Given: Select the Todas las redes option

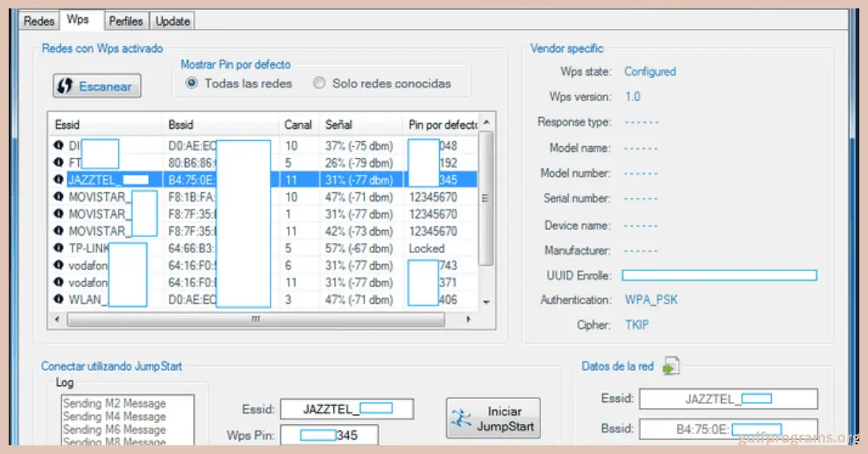Looking at the screenshot, I should click(192, 83).
